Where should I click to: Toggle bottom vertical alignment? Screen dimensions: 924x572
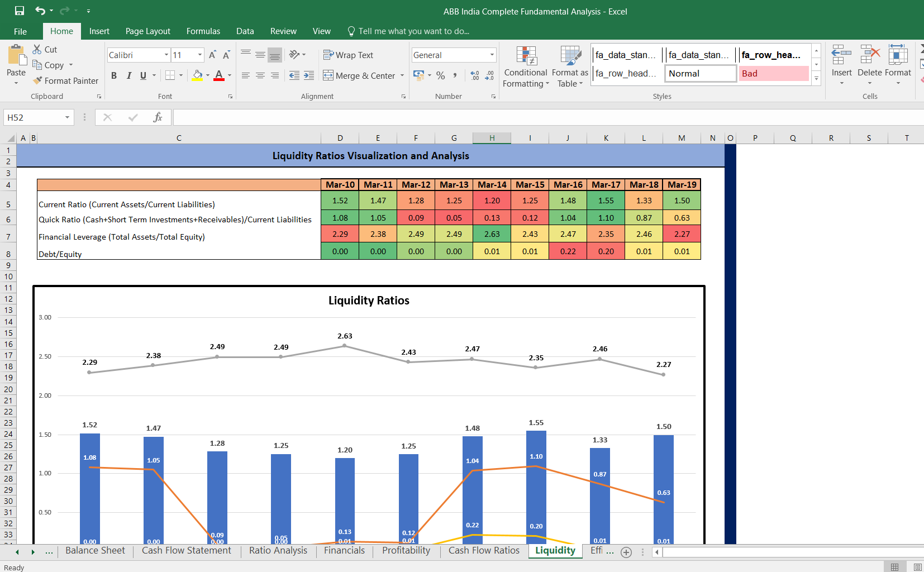pos(275,55)
